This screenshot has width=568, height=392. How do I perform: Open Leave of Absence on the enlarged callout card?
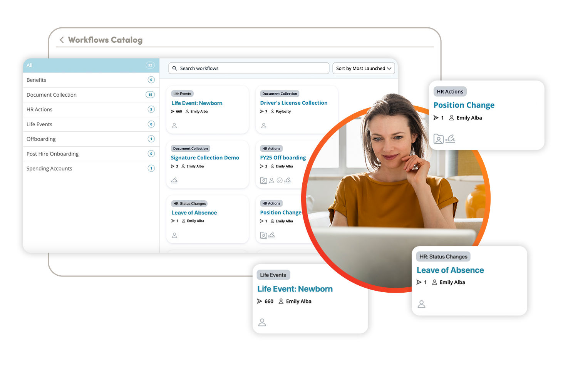tap(450, 270)
